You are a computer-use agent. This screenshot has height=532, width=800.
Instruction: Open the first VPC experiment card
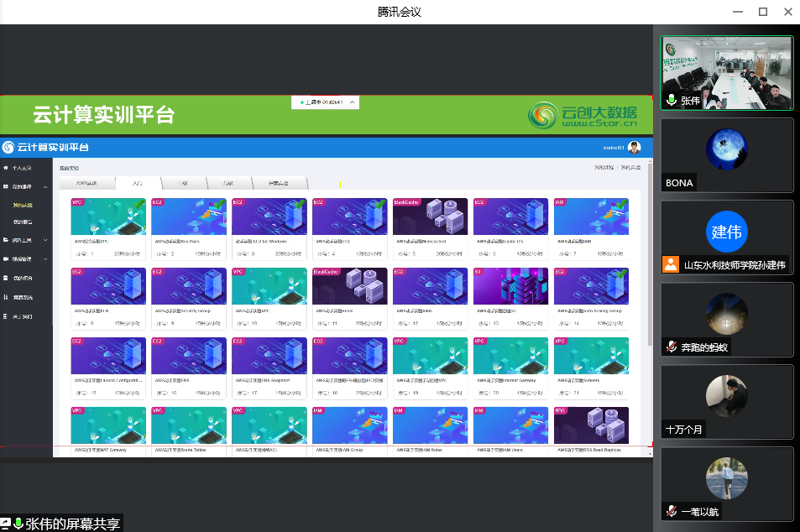(x=108, y=217)
